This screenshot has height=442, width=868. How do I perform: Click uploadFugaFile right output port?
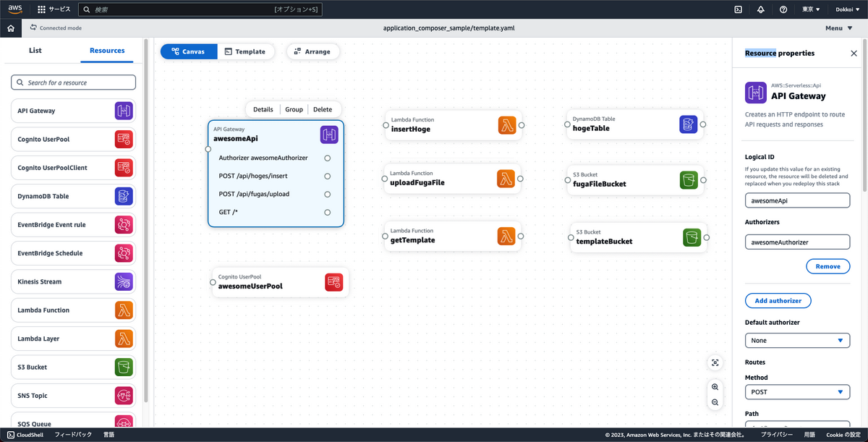521,179
